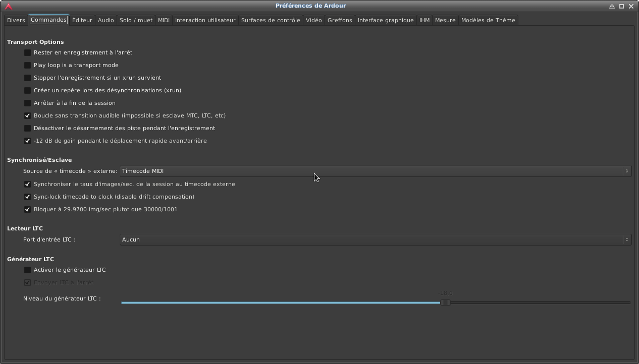Open the Divers tab
This screenshot has width=639, height=364.
click(16, 20)
